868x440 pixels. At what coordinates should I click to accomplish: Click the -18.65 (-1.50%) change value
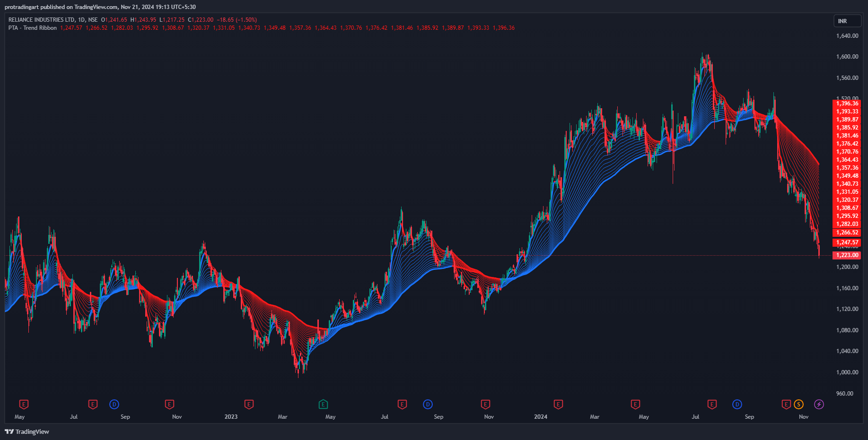[237, 20]
